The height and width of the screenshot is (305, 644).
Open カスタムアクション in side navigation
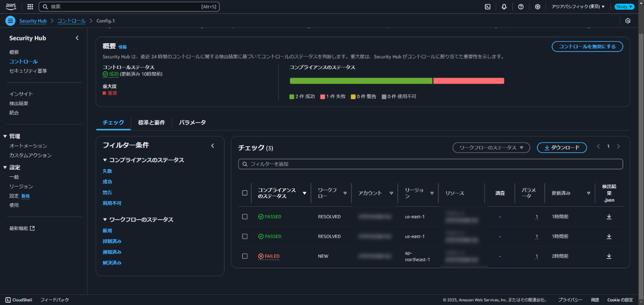pyautogui.click(x=30, y=155)
